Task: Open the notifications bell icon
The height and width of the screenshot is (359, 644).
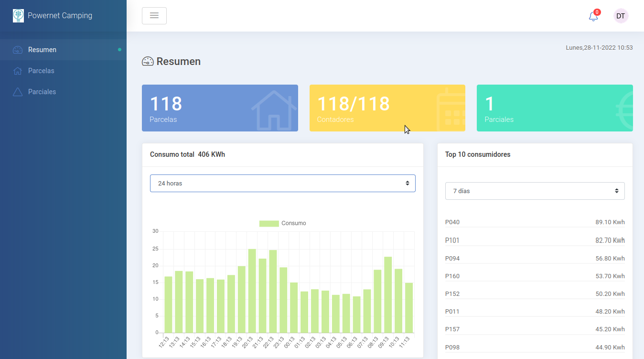Action: (593, 16)
